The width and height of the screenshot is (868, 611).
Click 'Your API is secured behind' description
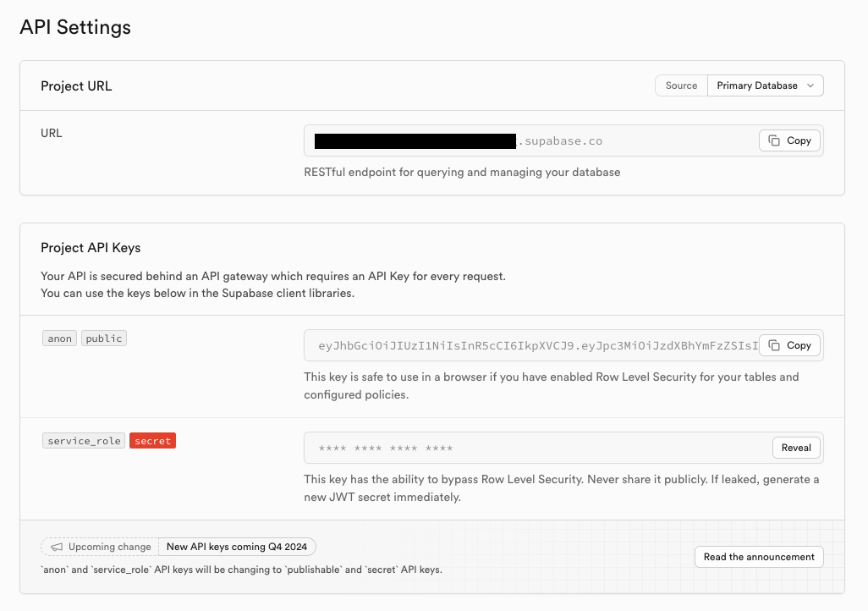coord(273,284)
